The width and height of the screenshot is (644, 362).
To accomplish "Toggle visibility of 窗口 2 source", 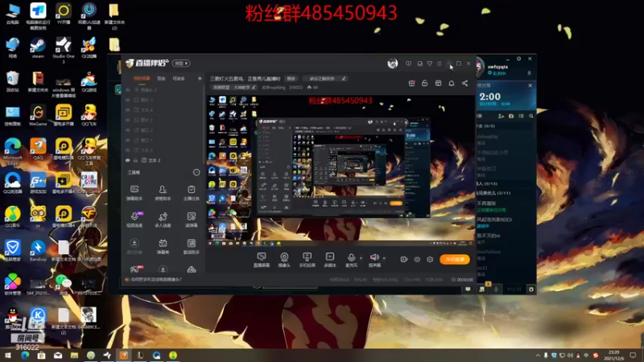I will click(128, 130).
